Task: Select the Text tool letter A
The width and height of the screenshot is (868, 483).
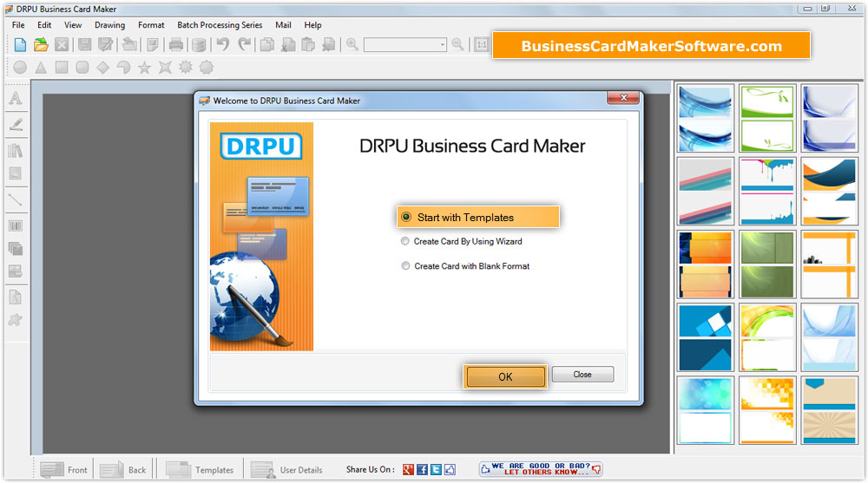Action: click(16, 98)
